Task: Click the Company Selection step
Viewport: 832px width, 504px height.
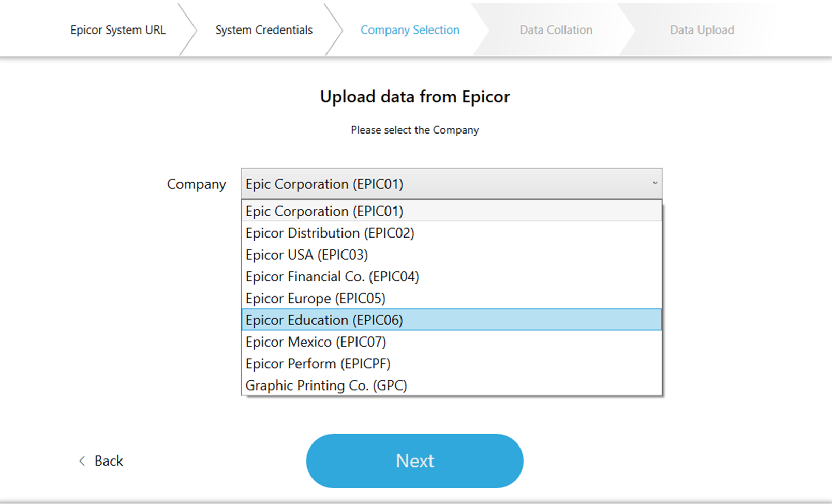Action: click(x=410, y=30)
